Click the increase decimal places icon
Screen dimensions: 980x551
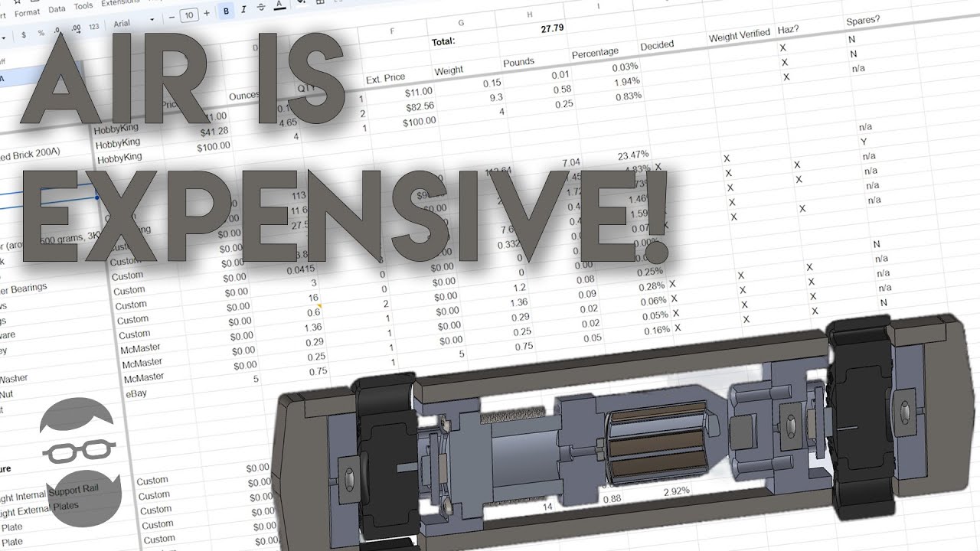coord(76,28)
